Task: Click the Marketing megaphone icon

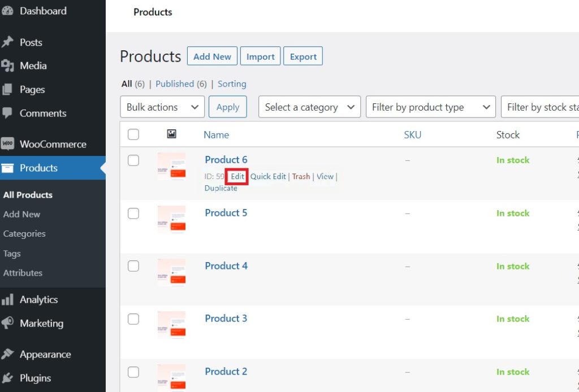Action: (7, 323)
